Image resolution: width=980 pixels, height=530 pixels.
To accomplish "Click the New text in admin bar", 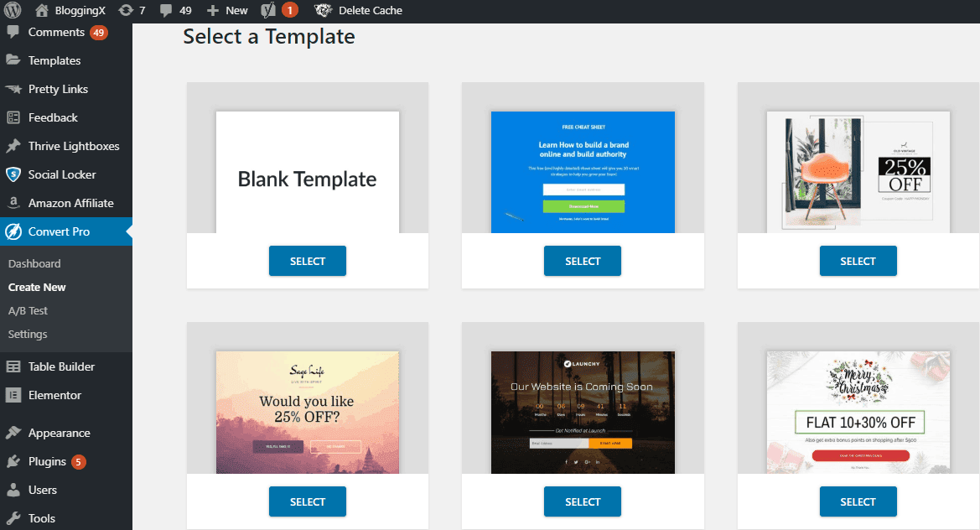I will (x=236, y=11).
